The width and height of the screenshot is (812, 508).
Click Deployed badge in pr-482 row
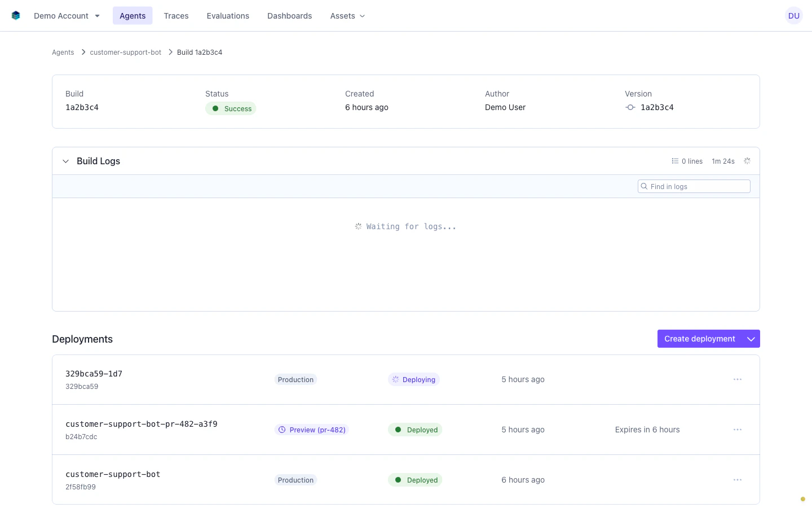coord(415,430)
